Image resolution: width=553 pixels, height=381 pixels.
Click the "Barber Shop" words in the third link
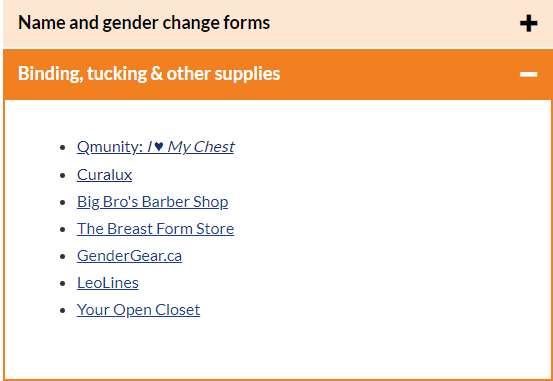185,202
